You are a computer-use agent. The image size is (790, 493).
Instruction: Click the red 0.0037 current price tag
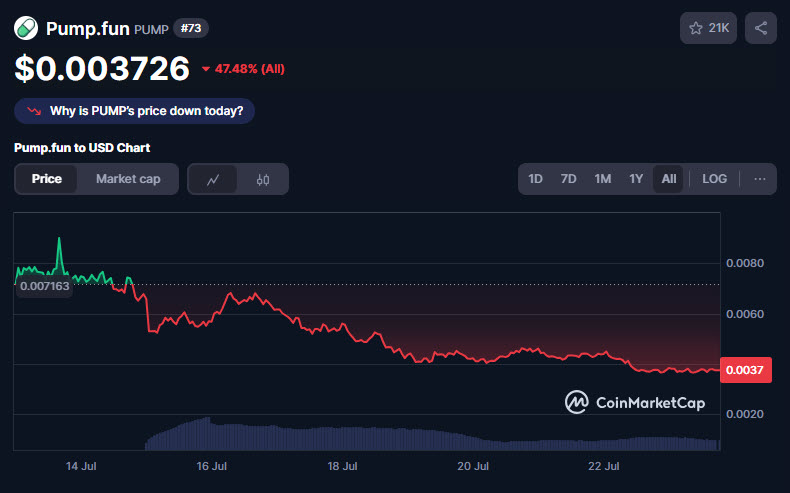pyautogui.click(x=746, y=370)
